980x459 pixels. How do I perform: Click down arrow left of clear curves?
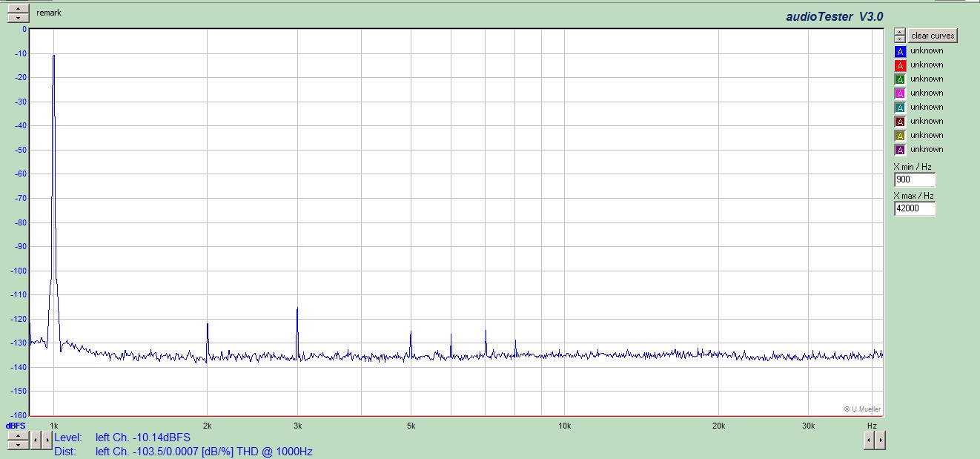pos(899,39)
